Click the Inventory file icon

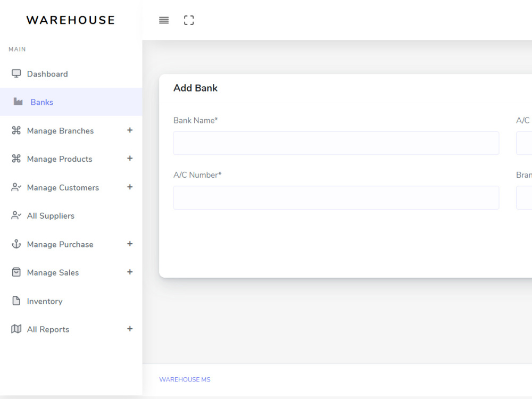16,301
